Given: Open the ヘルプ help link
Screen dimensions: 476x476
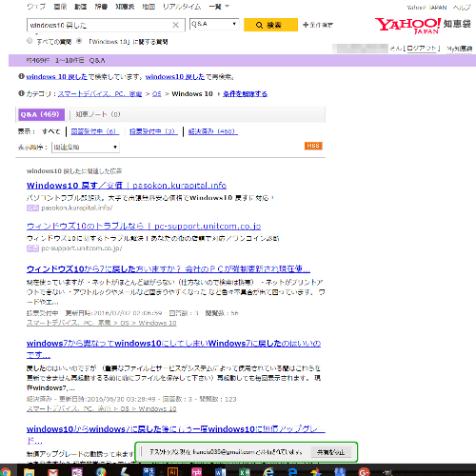Looking at the screenshot, I should pos(462,8).
